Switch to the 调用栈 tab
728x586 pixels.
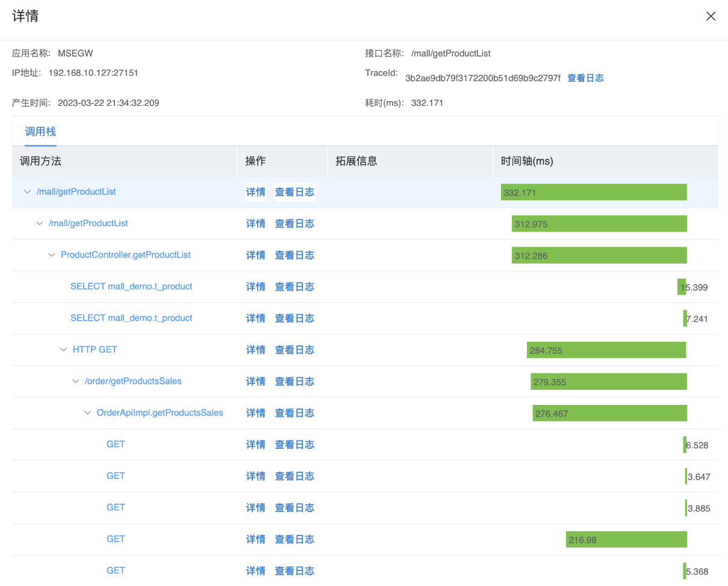40,132
